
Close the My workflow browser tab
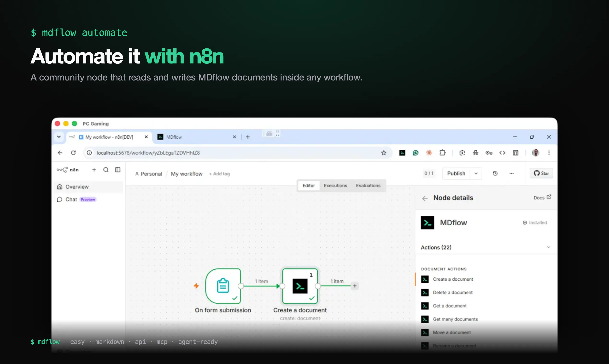146,137
